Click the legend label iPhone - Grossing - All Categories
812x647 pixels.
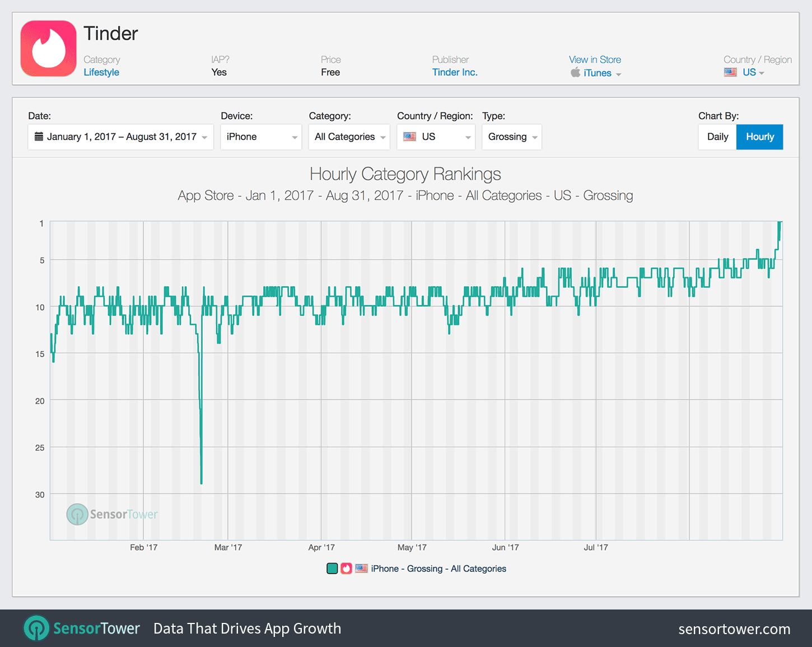click(438, 569)
